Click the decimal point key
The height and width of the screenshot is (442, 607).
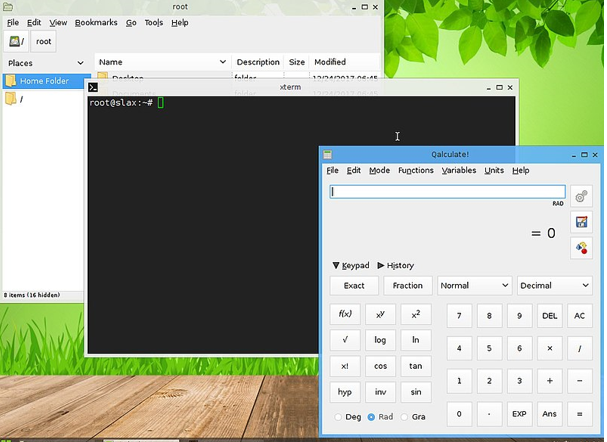click(489, 414)
